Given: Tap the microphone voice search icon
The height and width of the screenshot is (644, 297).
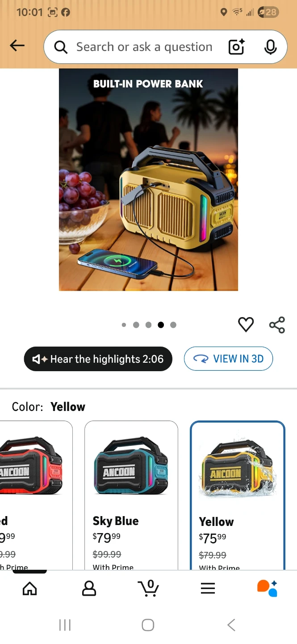Looking at the screenshot, I should (270, 47).
